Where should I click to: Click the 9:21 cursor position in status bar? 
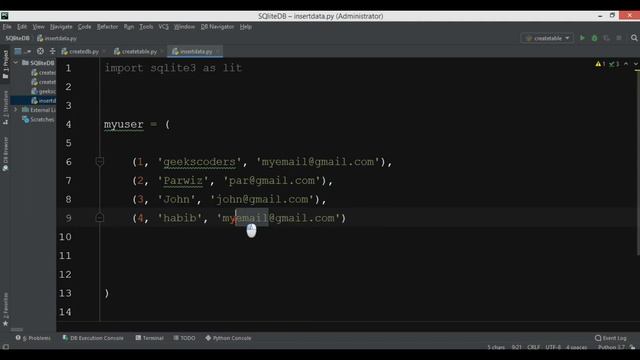pos(516,347)
